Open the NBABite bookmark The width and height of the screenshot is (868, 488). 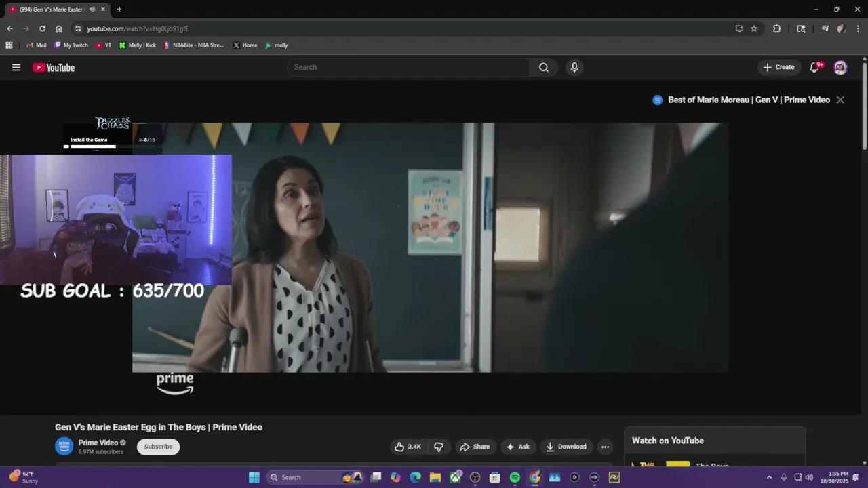[x=193, y=45]
